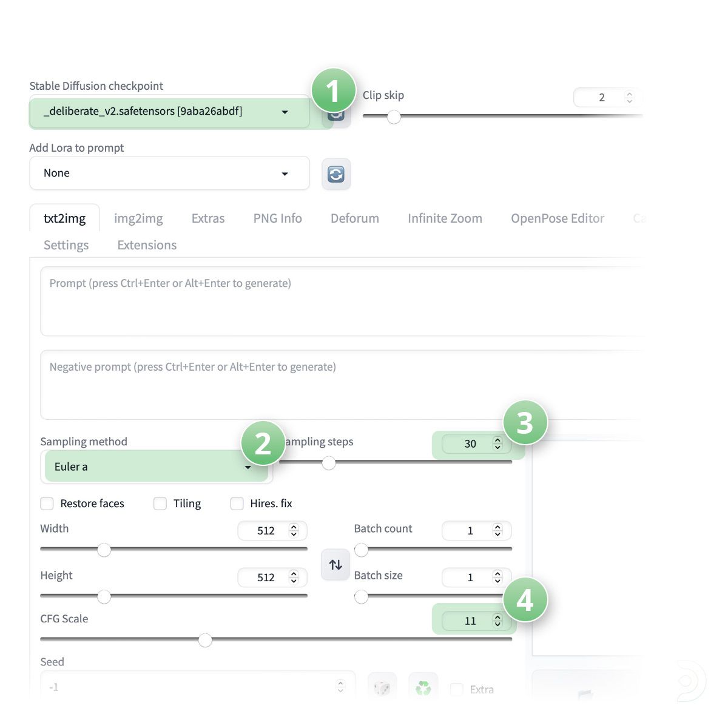
Task: Click the Sampling steps number field
Action: tap(476, 444)
